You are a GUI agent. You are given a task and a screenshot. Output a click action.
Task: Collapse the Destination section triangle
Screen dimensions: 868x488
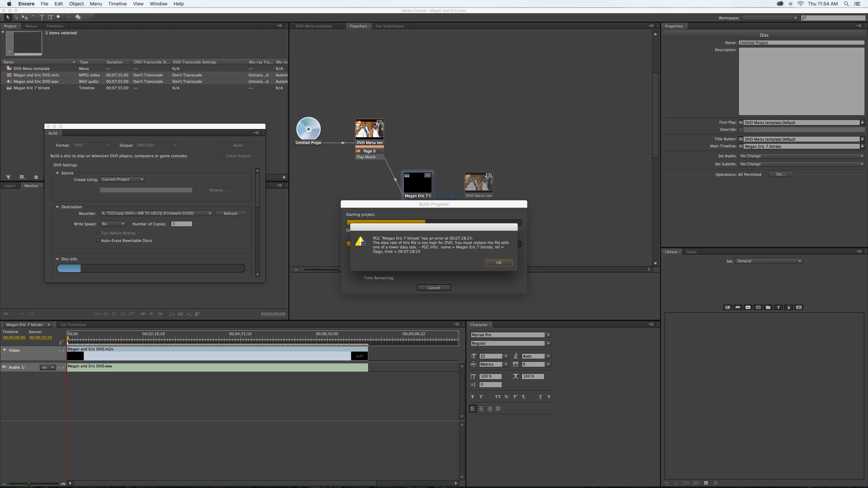coord(57,207)
